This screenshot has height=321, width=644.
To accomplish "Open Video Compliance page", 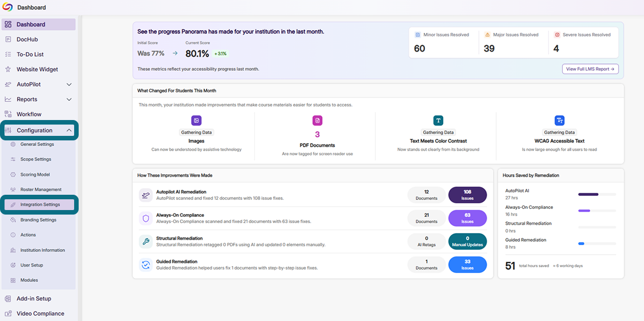I will click(39, 314).
